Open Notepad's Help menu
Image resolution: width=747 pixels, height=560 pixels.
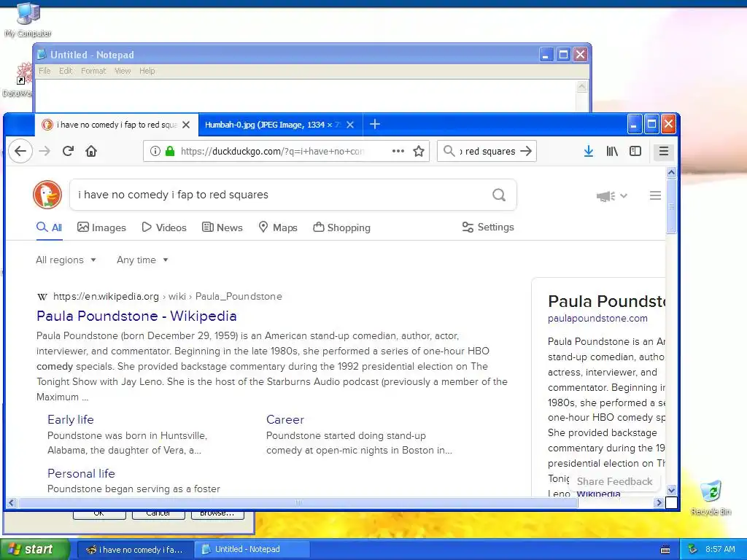[x=147, y=71]
